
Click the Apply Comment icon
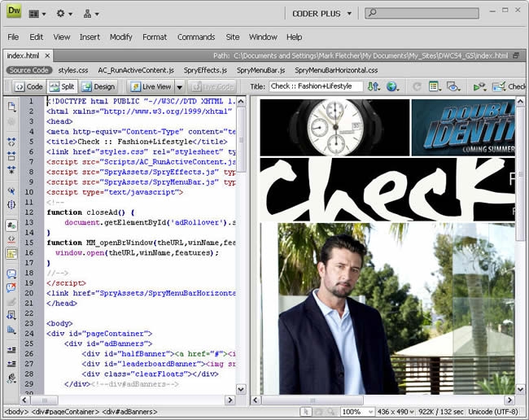(11, 273)
